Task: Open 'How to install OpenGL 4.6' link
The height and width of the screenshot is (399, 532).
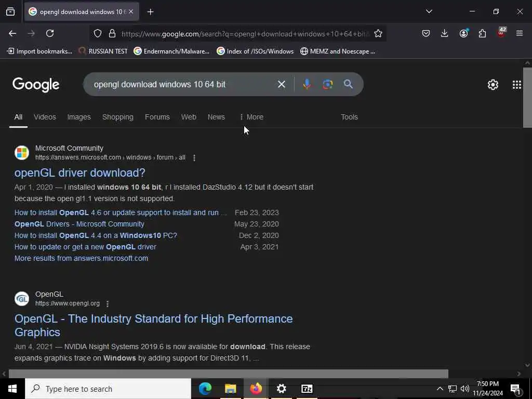Action: 120,212
